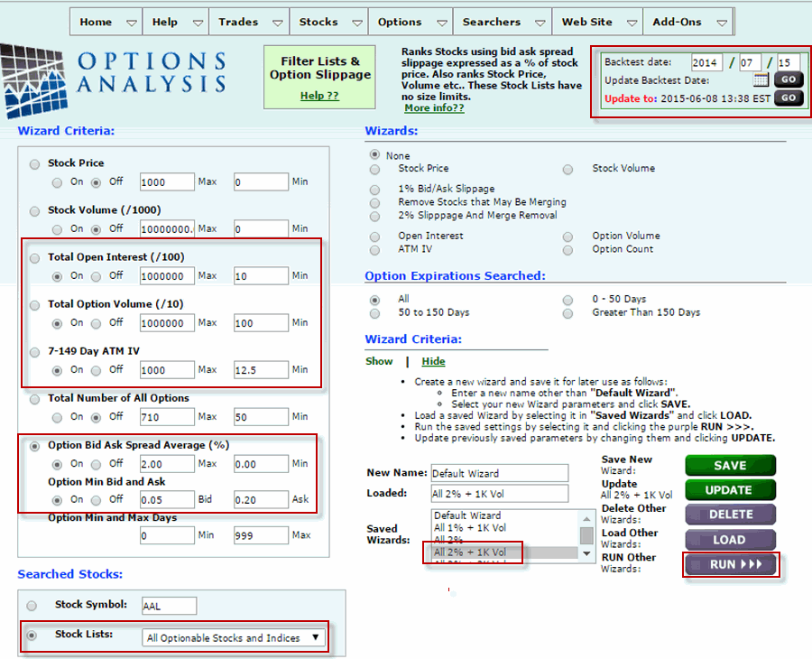Open the Stocks menu
The image size is (812, 659).
pos(328,22)
